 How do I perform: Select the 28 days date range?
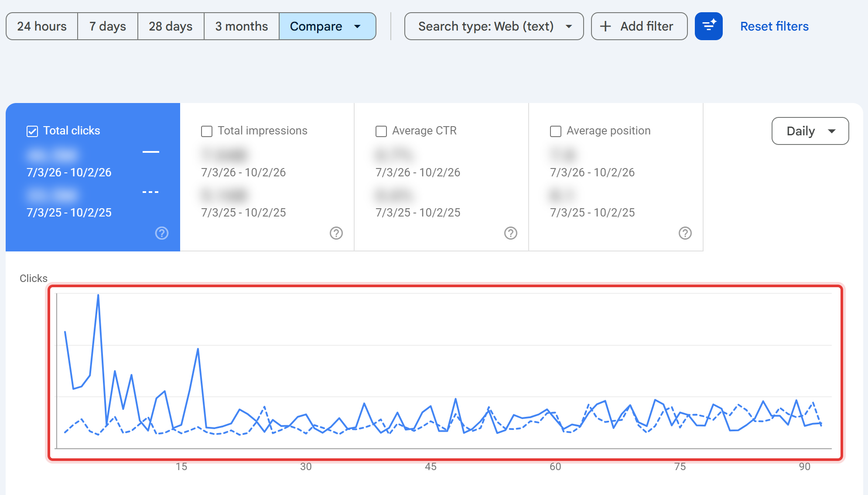coord(171,26)
